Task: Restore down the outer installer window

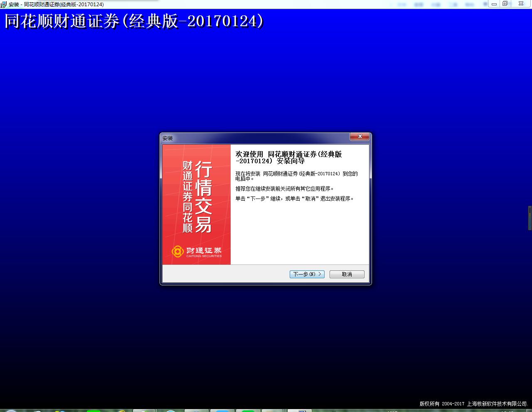Action: click(x=505, y=4)
